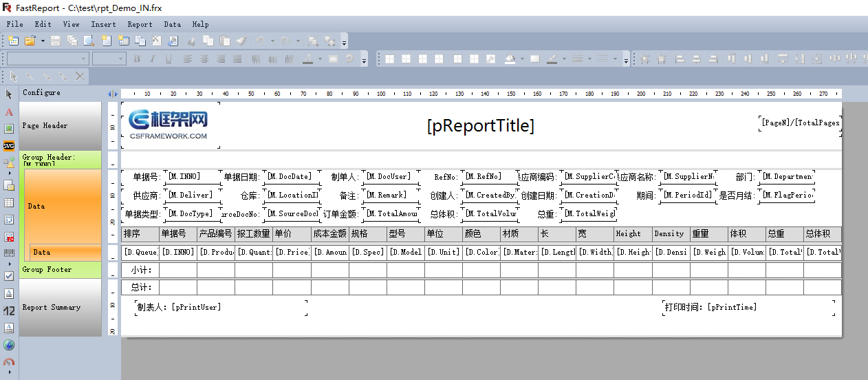Toggle Bold formatting
The image size is (868, 380).
coord(137,59)
